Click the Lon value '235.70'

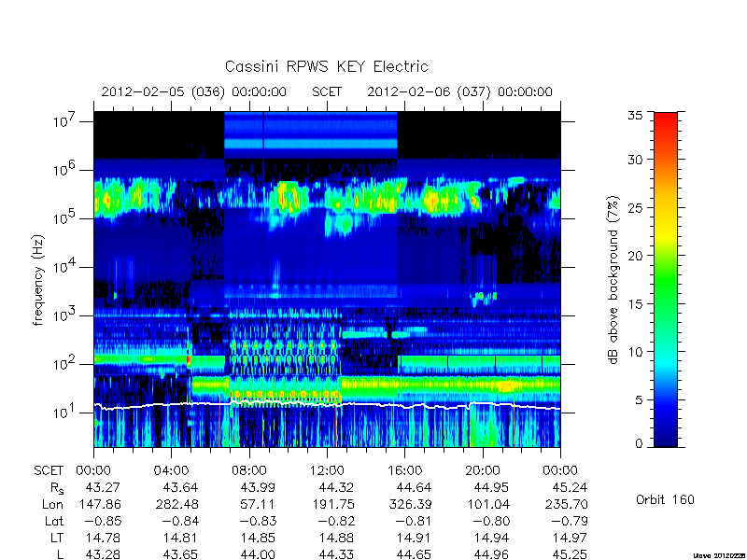pyautogui.click(x=566, y=504)
